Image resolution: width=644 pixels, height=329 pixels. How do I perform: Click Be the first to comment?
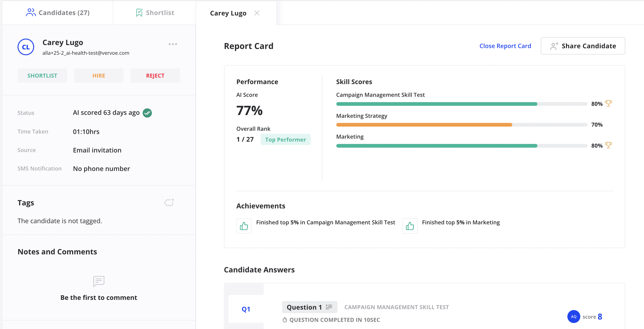point(99,298)
